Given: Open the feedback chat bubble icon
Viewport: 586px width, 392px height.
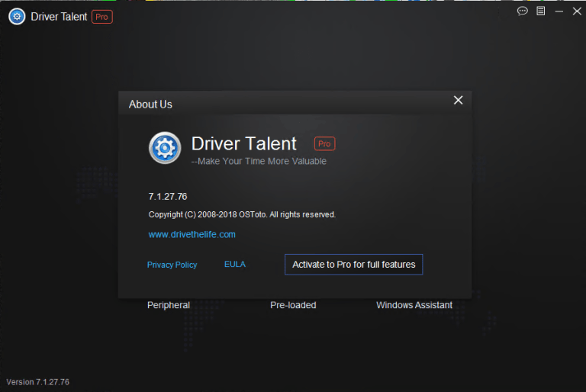Looking at the screenshot, I should [x=522, y=11].
